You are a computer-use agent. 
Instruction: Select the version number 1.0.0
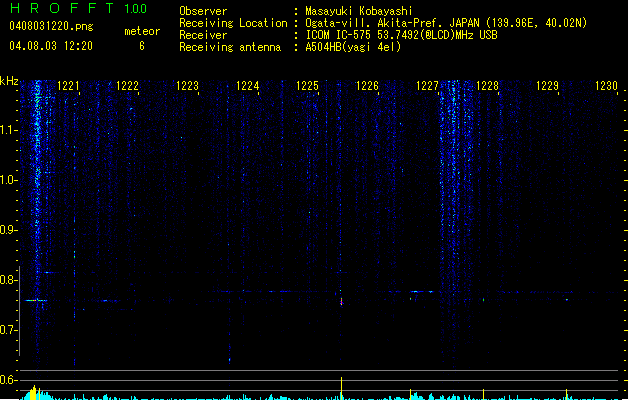(x=135, y=9)
